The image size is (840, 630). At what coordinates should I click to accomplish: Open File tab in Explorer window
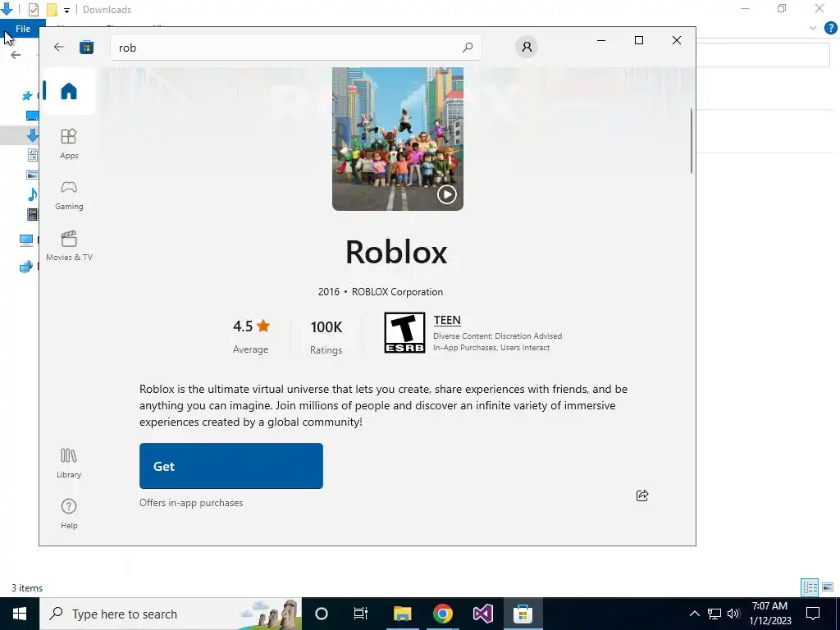pyautogui.click(x=22, y=29)
